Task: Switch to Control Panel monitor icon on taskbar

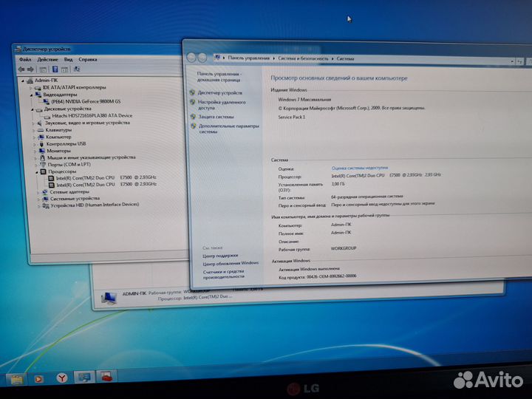Action: click(84, 377)
